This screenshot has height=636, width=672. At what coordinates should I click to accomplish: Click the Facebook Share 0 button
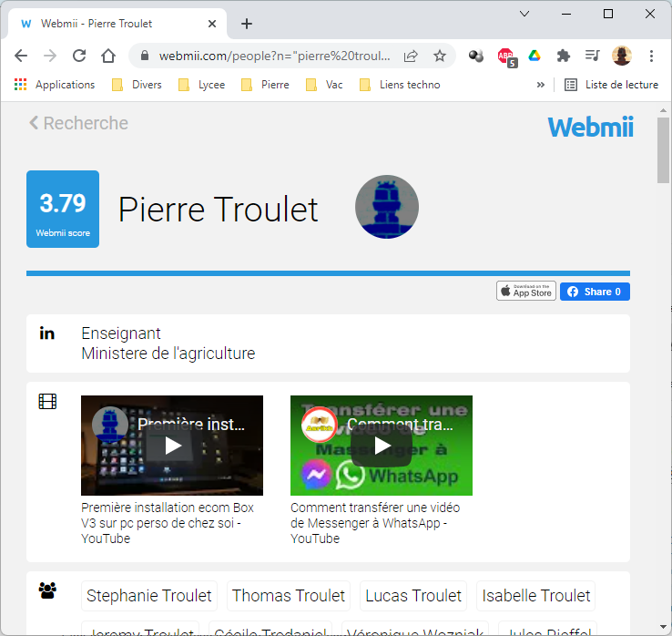[595, 292]
